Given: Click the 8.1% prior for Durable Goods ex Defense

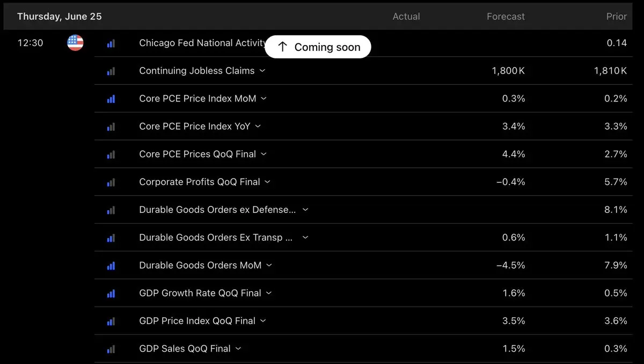Looking at the screenshot, I should (616, 210).
